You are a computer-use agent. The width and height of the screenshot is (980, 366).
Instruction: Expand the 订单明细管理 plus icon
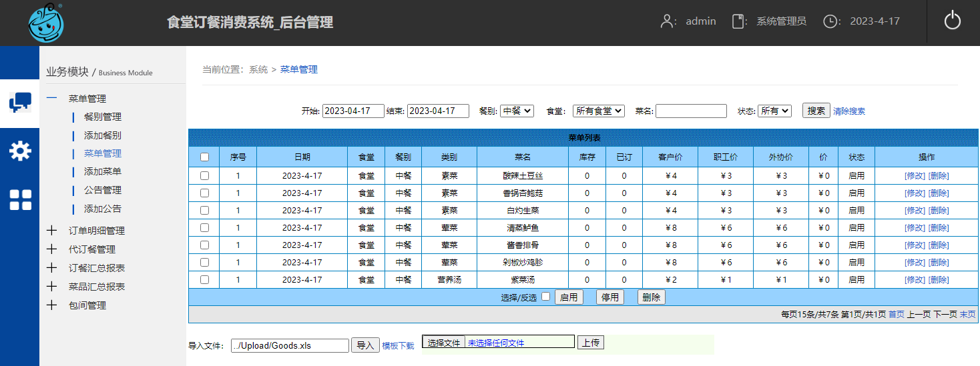click(51, 231)
